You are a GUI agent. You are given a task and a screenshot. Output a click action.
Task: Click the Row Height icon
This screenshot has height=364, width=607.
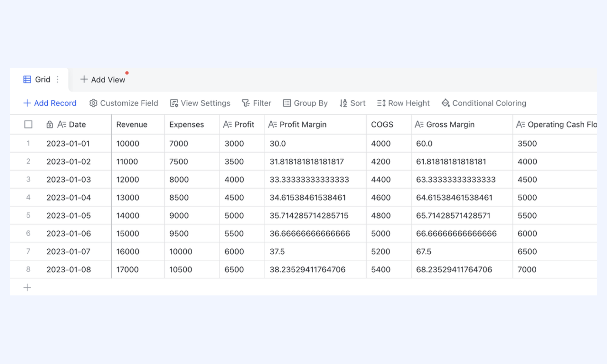(381, 103)
